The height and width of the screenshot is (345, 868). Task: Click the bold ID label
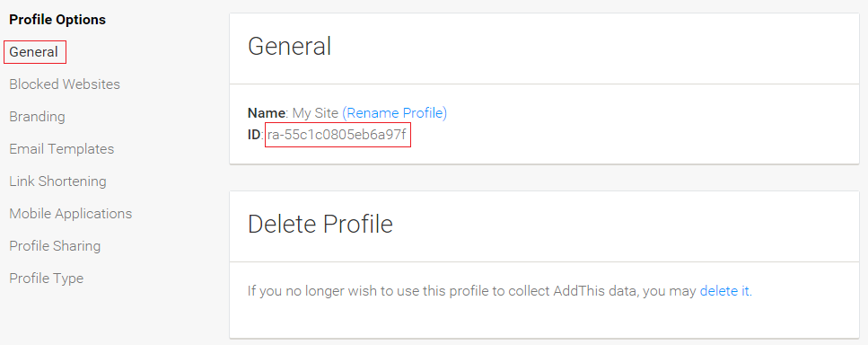click(253, 135)
